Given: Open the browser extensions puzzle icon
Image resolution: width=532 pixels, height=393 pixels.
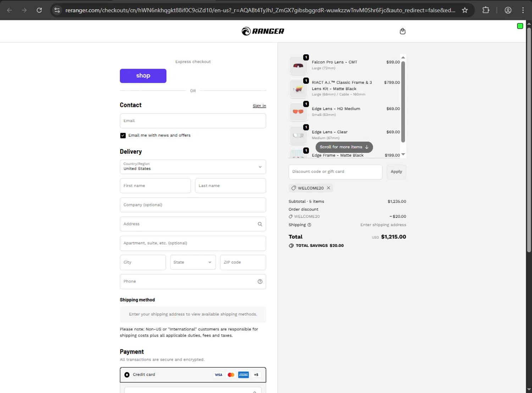Looking at the screenshot, I should tap(486, 10).
